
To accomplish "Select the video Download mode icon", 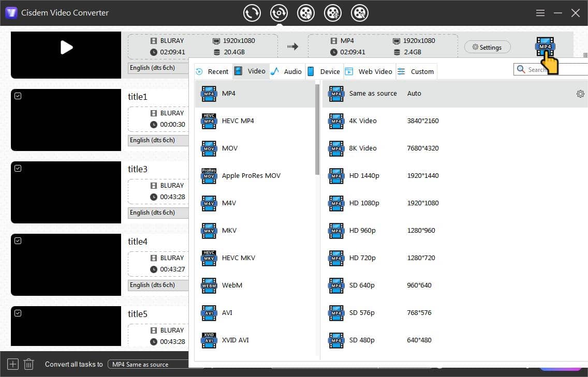I will click(306, 13).
